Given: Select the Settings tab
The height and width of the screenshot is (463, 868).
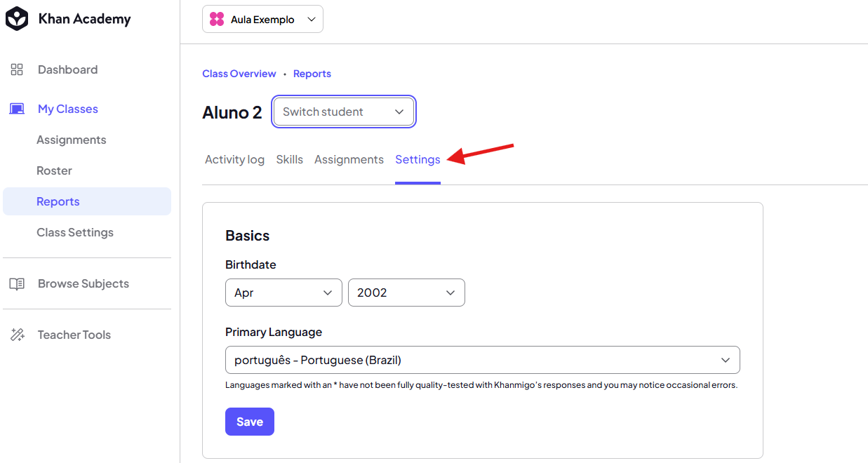Looking at the screenshot, I should [x=418, y=159].
